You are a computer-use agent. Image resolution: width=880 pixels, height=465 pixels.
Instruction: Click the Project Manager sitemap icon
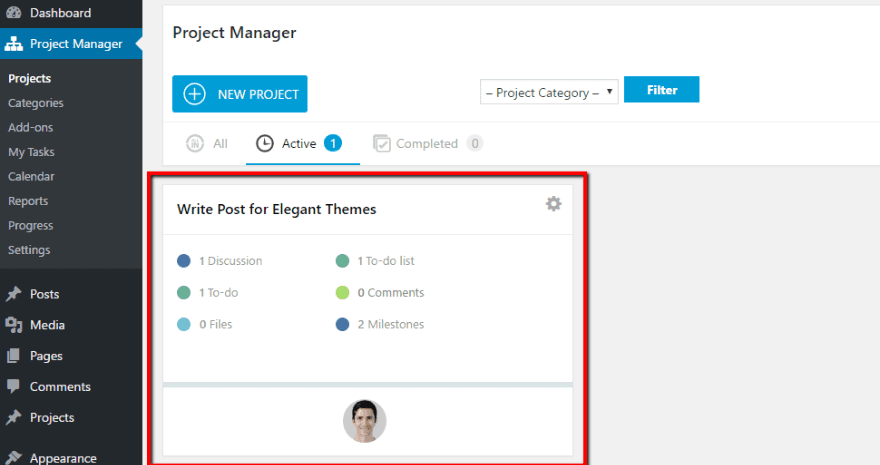(14, 44)
